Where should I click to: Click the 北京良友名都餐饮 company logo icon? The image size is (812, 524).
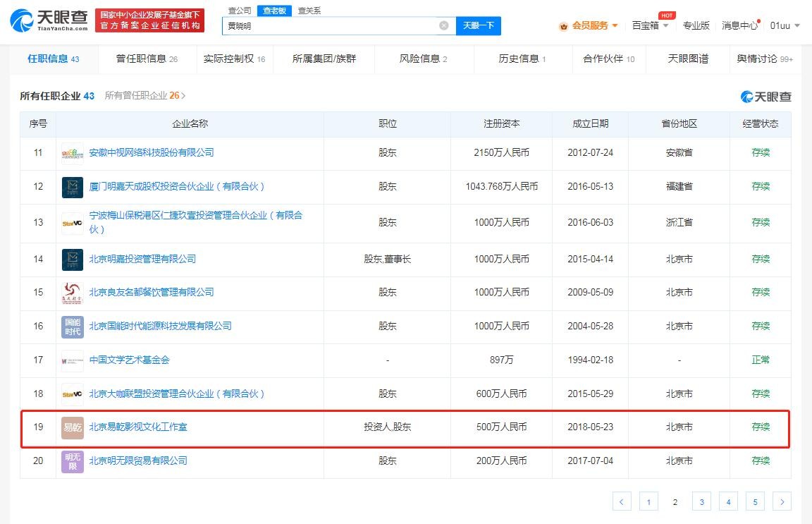73,293
